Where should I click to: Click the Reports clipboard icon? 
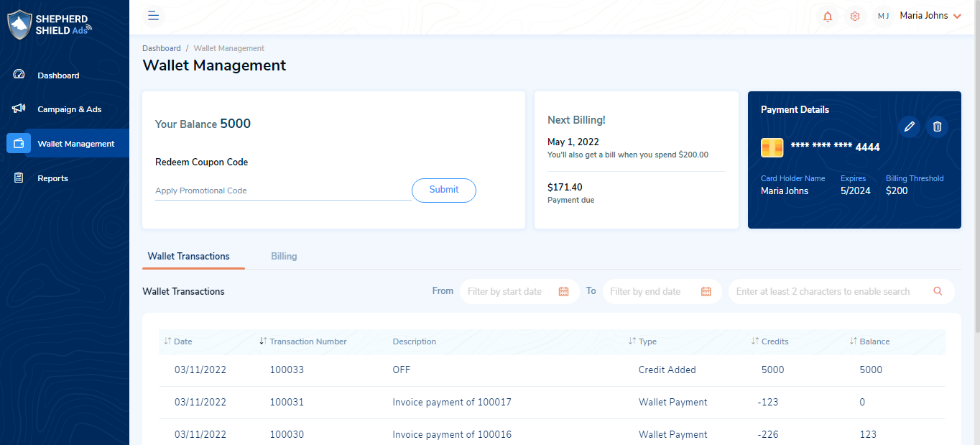tap(19, 178)
